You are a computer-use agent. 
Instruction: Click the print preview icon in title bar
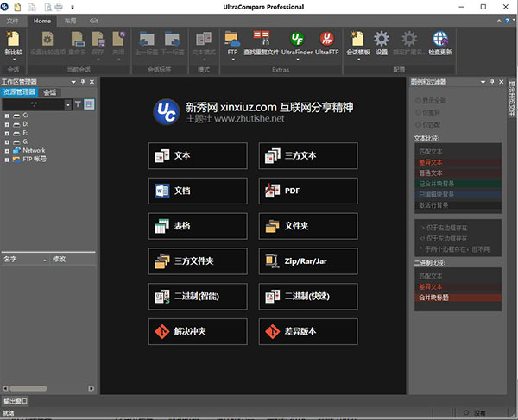[x=47, y=7]
